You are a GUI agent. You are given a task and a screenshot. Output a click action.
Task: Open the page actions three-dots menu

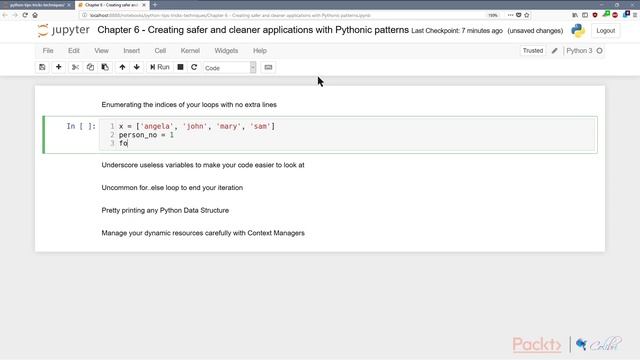(x=510, y=15)
